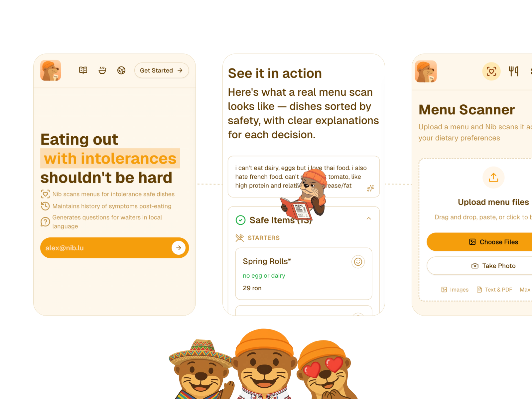Select the scan-heart icon in Menu Scanner header

click(x=491, y=71)
